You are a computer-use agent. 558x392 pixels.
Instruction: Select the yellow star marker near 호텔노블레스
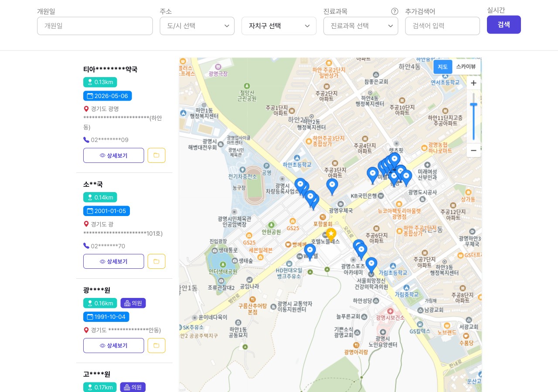[x=331, y=235]
